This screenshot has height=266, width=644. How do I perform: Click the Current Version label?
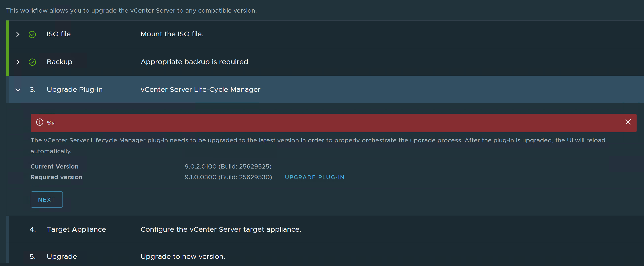coord(55,167)
